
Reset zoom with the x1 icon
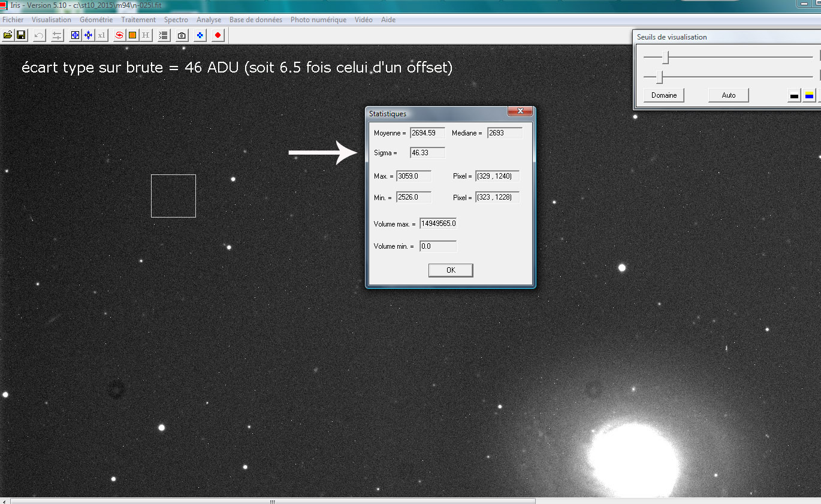pos(101,35)
